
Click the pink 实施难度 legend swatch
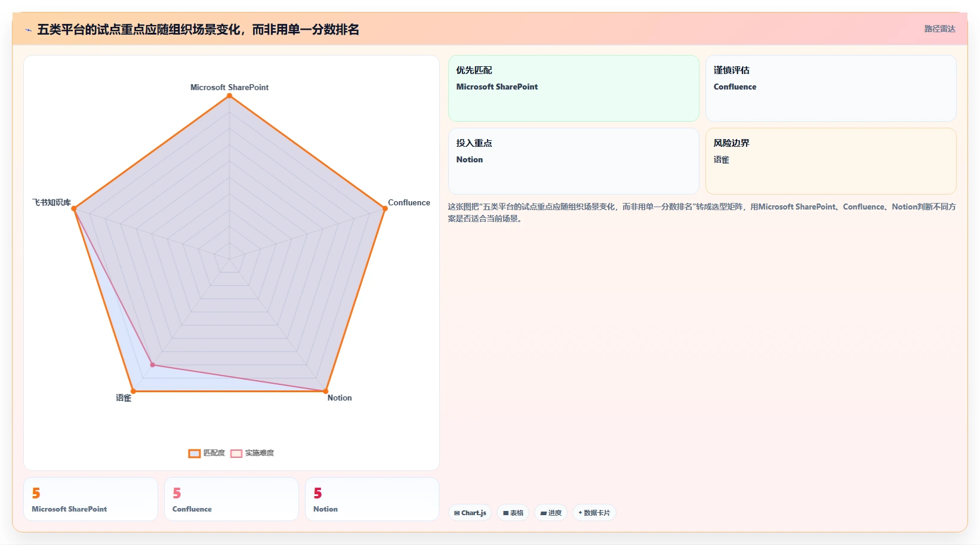tap(236, 454)
